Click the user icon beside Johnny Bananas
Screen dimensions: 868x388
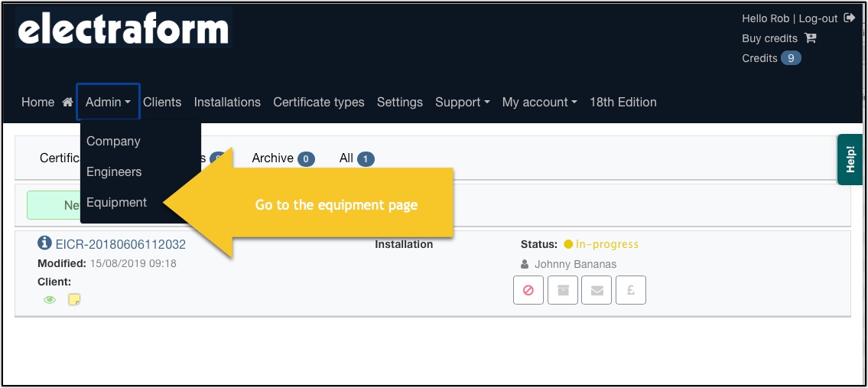click(x=525, y=264)
